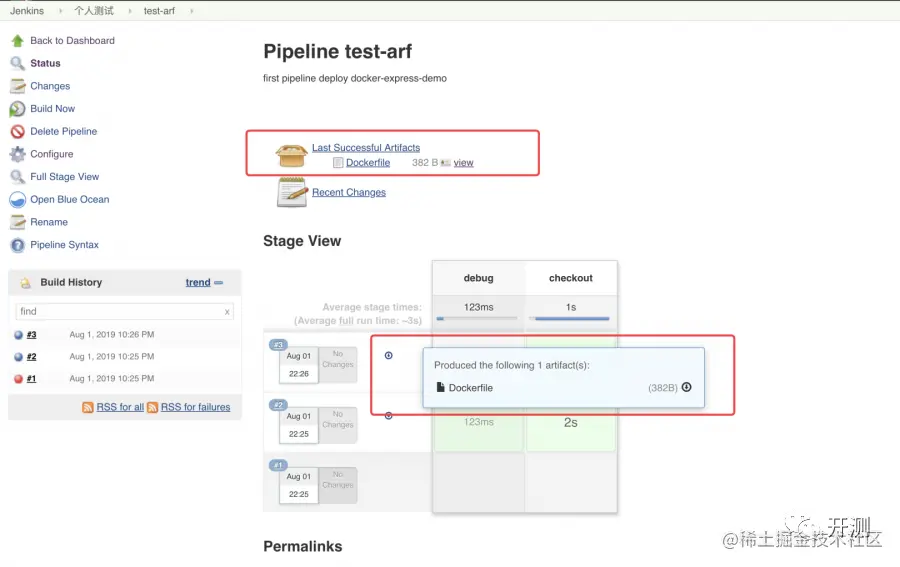
Task: Open RSS for all link
Action: coord(120,407)
